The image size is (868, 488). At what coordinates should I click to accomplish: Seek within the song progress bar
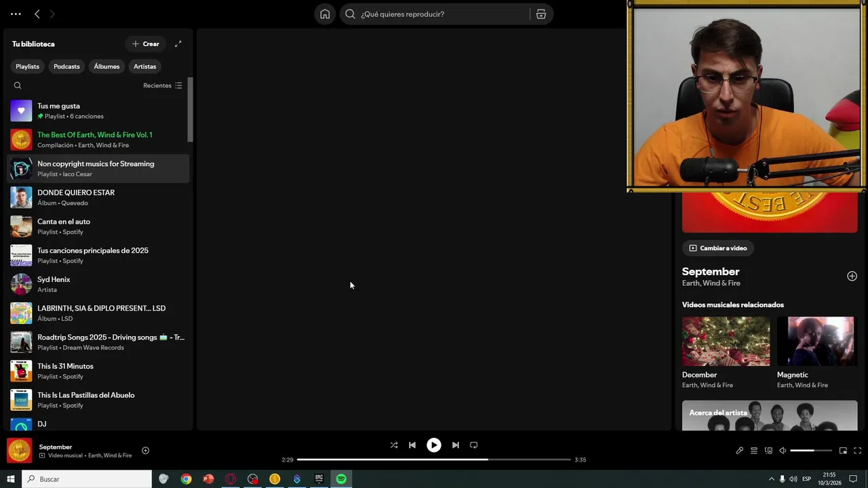pyautogui.click(x=434, y=460)
